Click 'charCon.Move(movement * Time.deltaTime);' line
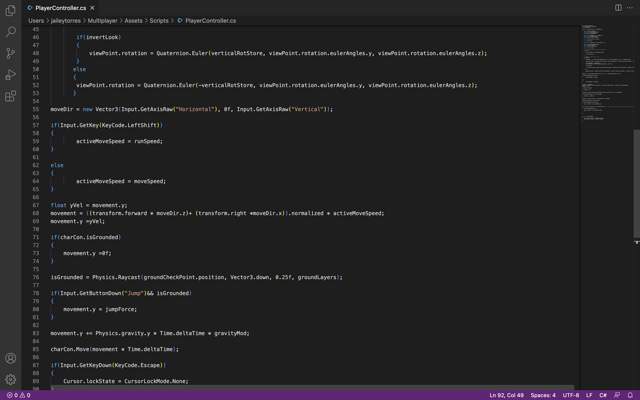This screenshot has height=400, width=640. tap(115, 349)
